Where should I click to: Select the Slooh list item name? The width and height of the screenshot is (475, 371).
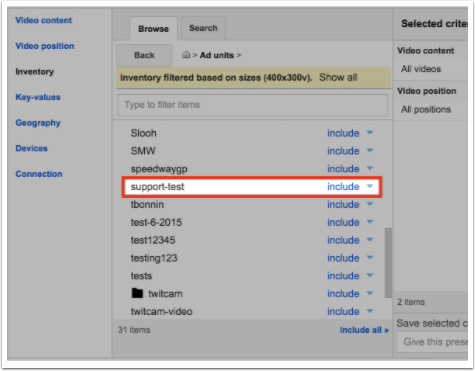coord(143,133)
